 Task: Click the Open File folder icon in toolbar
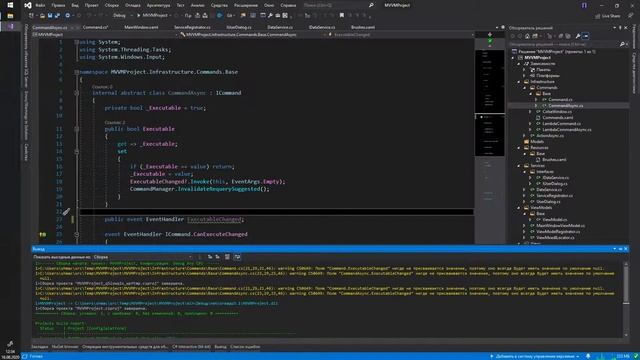click(x=42, y=16)
